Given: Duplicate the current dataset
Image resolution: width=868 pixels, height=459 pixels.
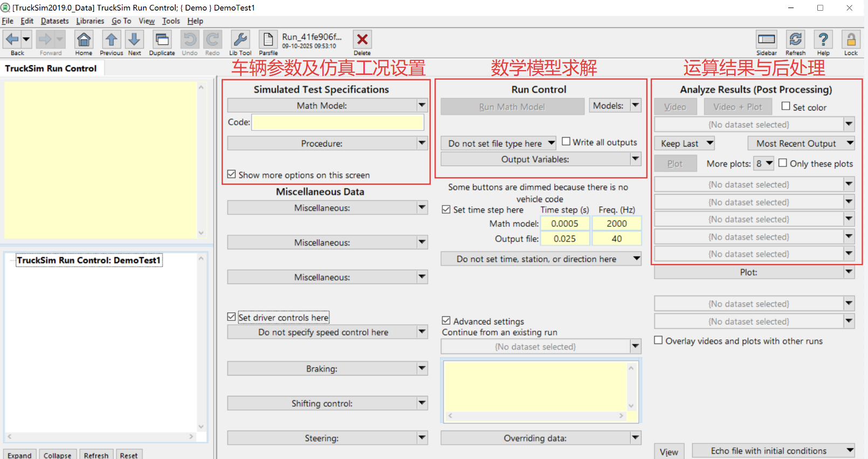Looking at the screenshot, I should [162, 39].
